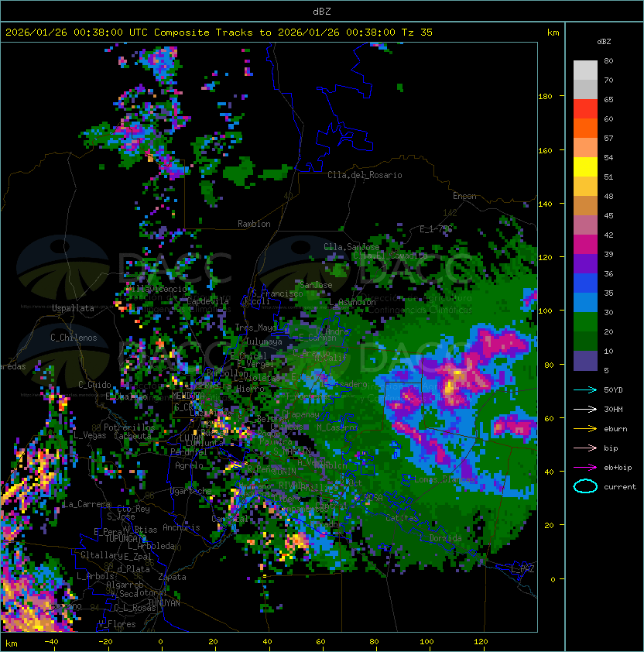Select the orange 60 dBZ legend swatch
Viewport: 644px width, 652px height.
coord(585,129)
